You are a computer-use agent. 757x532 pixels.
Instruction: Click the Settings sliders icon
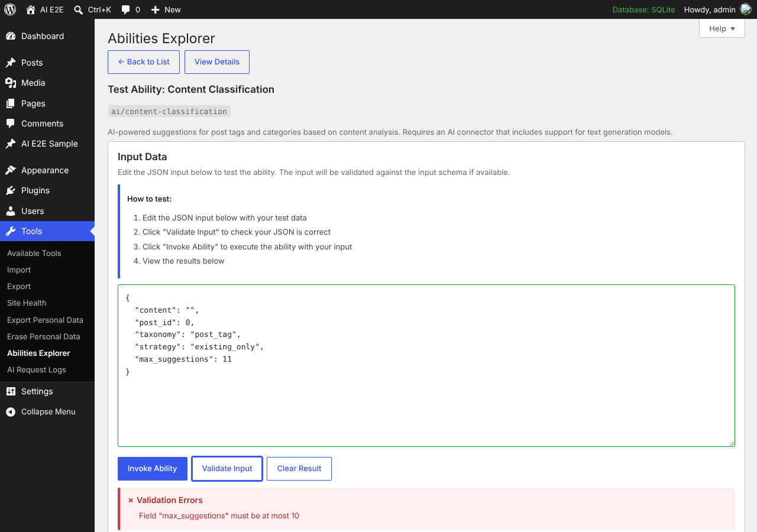click(11, 391)
